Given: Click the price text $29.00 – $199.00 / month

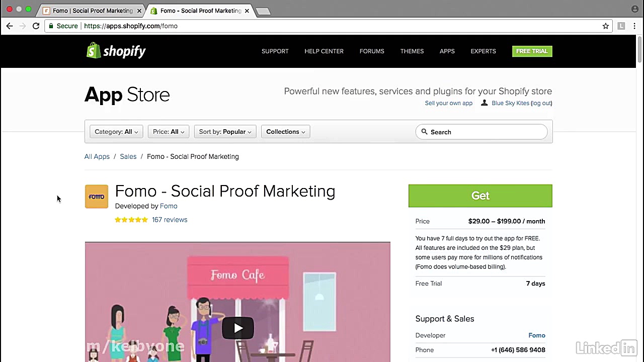Looking at the screenshot, I should point(507,221).
